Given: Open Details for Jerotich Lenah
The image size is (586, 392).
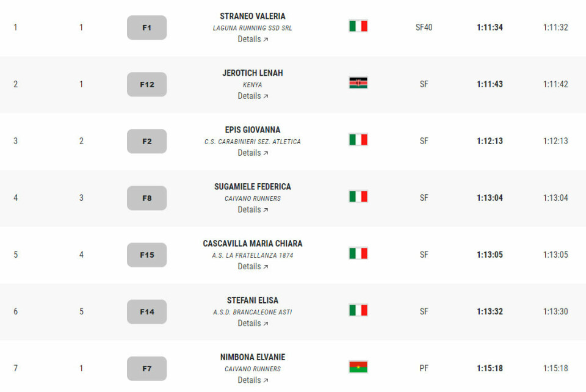Looking at the screenshot, I should pos(253,96).
